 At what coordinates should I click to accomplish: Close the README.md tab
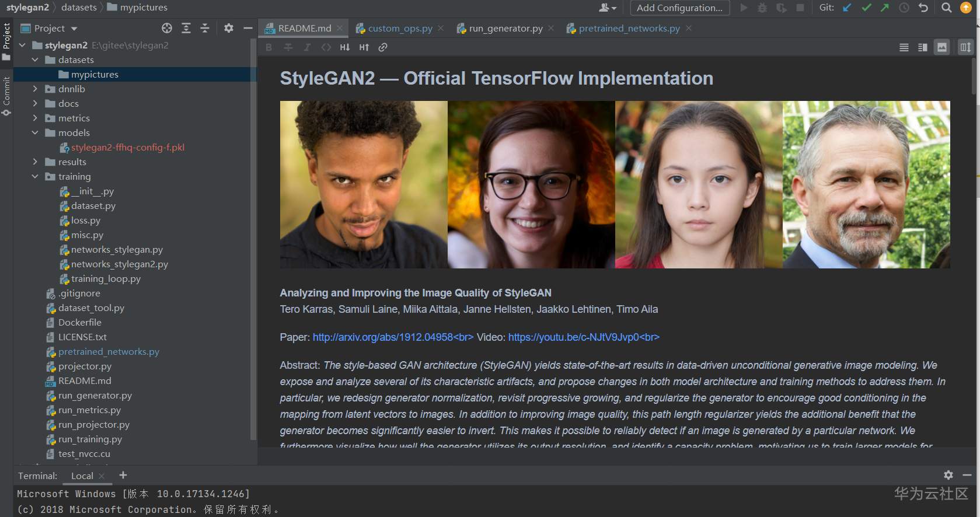[x=340, y=28]
